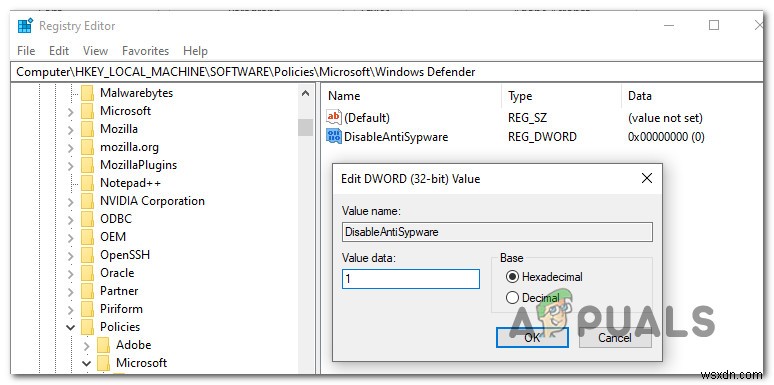
Task: Click the REG_SZ type cell
Action: click(x=527, y=118)
